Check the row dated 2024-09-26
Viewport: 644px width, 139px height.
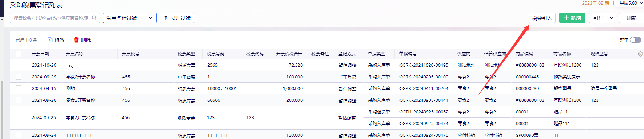pos(19,100)
